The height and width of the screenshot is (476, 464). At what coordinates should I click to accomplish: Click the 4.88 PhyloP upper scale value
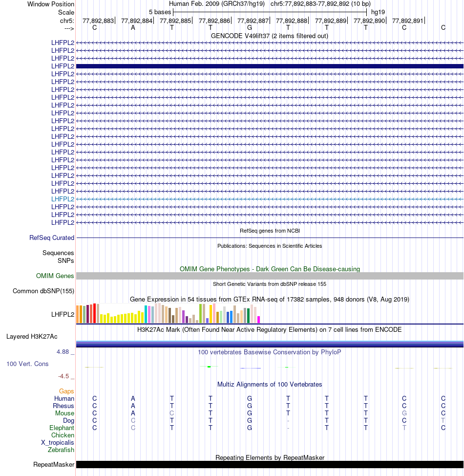63,352
